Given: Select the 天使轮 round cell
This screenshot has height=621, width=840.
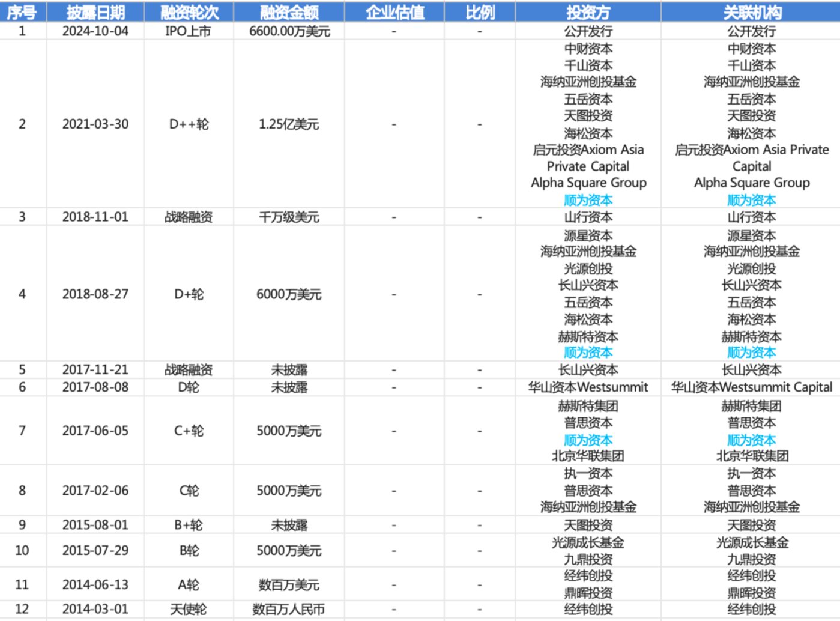Looking at the screenshot, I should (189, 609).
